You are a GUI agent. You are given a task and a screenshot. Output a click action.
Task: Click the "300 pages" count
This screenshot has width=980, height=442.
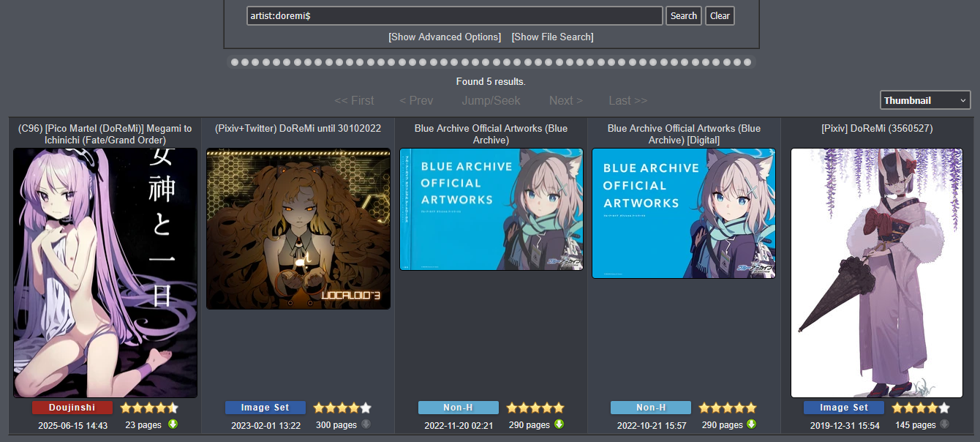coord(336,424)
